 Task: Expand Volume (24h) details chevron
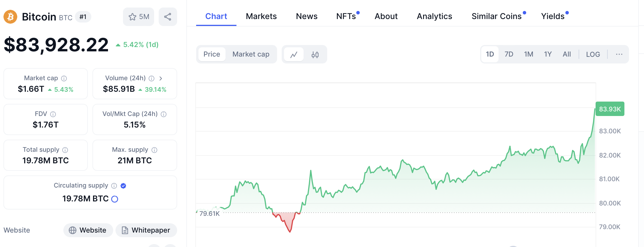(161, 78)
